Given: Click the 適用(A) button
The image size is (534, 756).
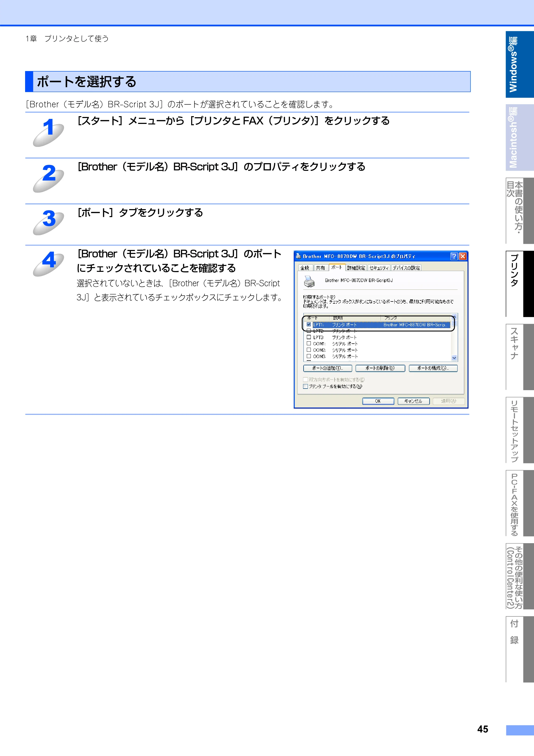Looking at the screenshot, I should (449, 401).
